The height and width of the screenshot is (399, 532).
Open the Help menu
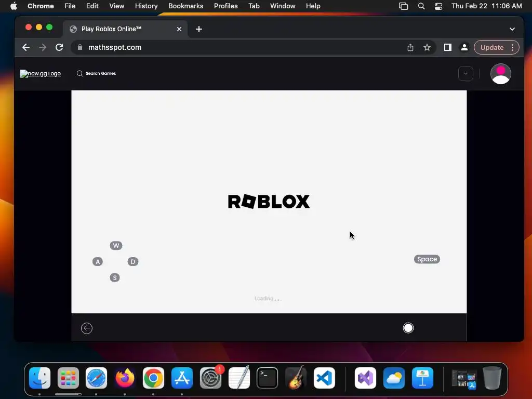[313, 6]
